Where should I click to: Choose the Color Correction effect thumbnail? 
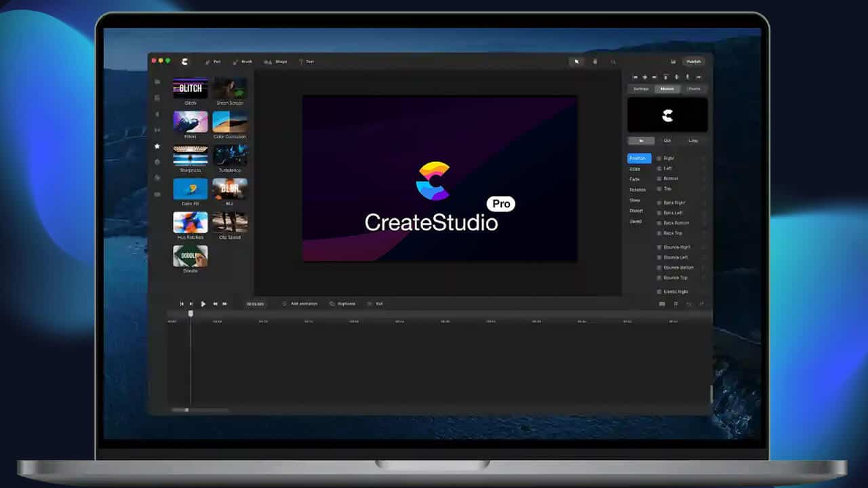pyautogui.click(x=230, y=122)
